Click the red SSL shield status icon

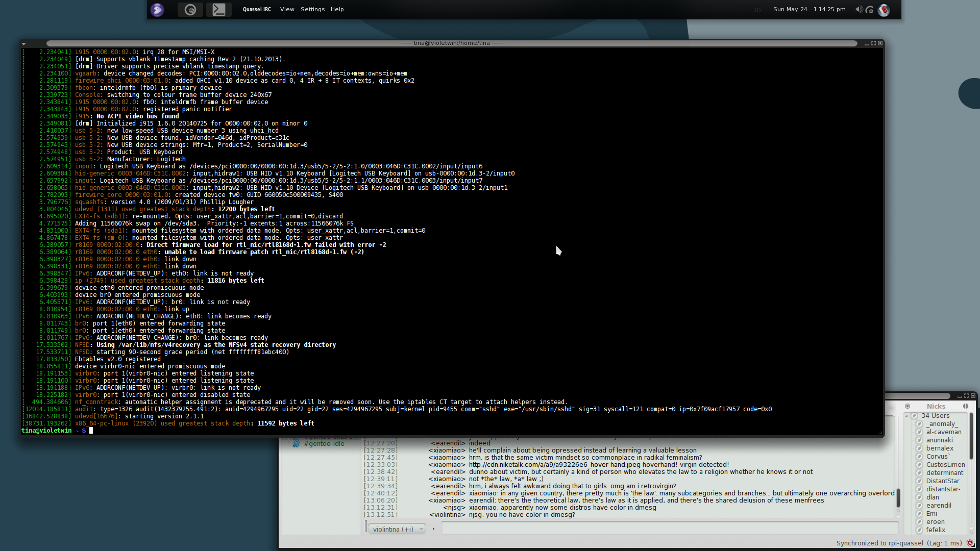pos(970,543)
